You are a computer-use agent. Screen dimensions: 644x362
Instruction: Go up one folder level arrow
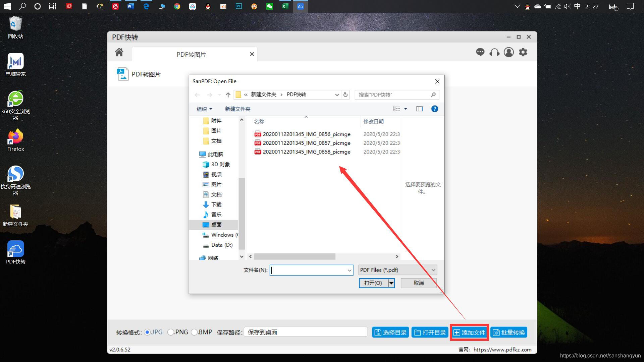tap(228, 95)
